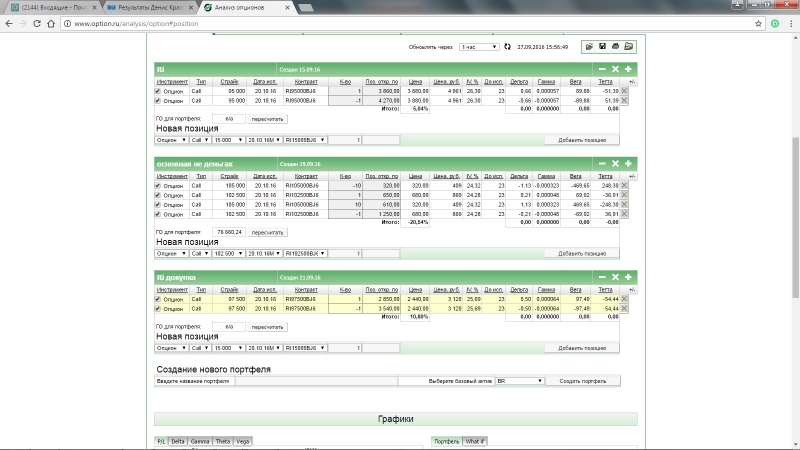Click 'Создать портфель' button
Screen dimensions: 800x450
point(582,381)
